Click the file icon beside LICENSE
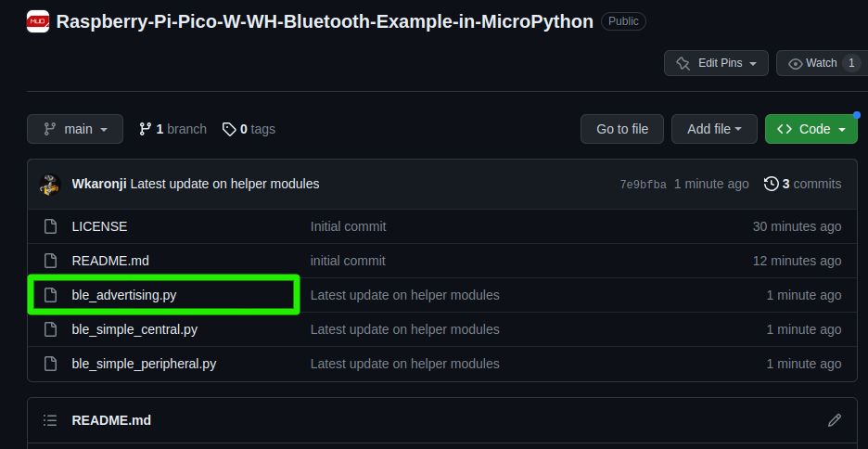This screenshot has height=449, width=868. click(50, 226)
